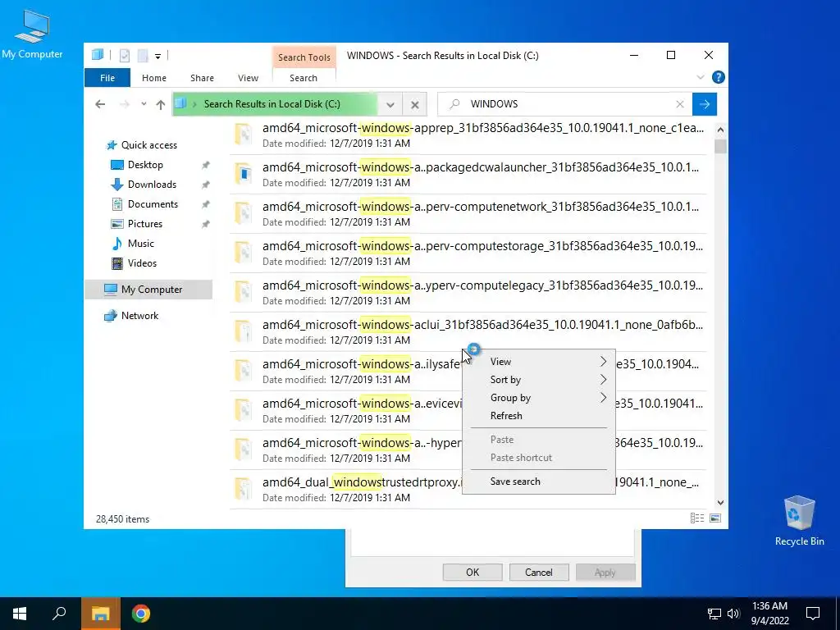
Task: Switch to the Search ribbon tab
Action: 304,78
